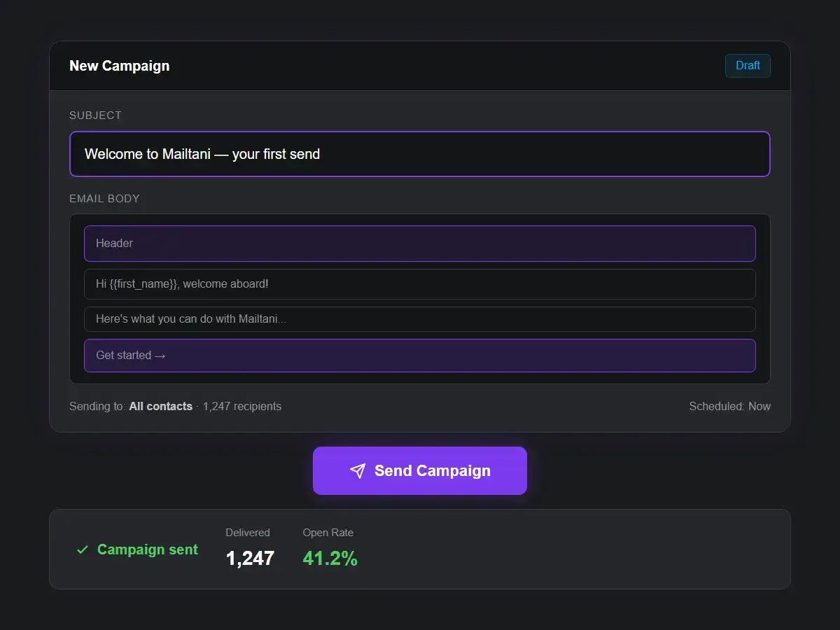Click the green checkmark icon
Viewport: 840px width, 630px height.
[83, 549]
